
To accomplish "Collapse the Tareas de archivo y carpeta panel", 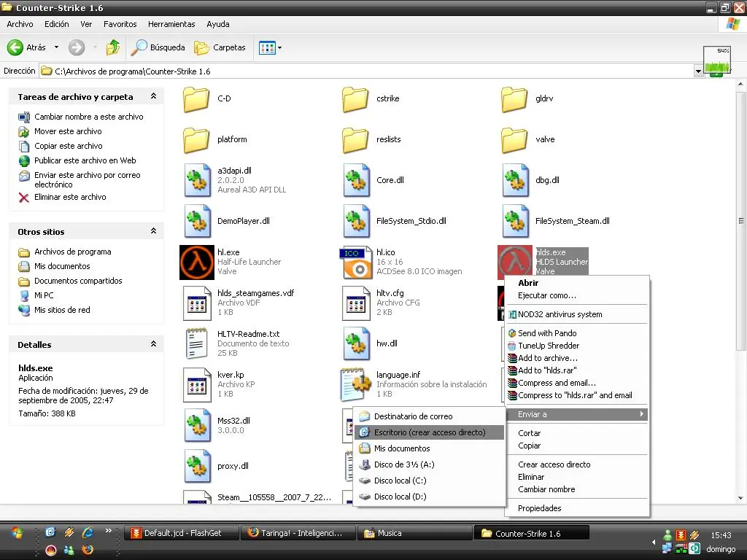I will click(x=153, y=96).
